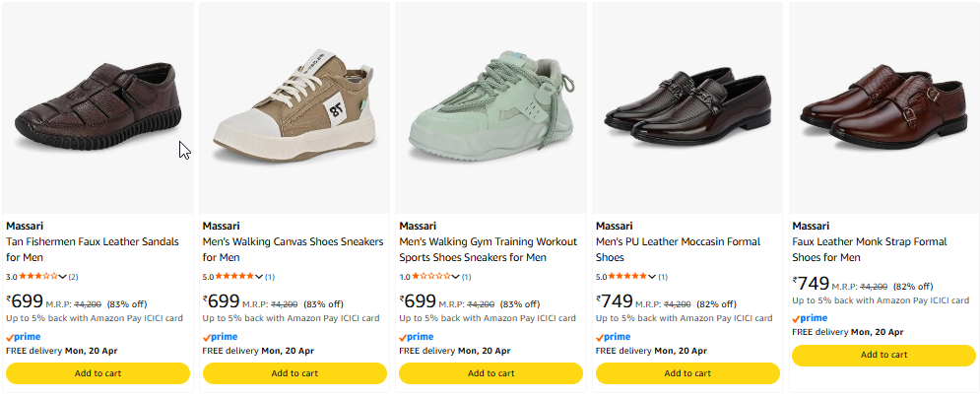This screenshot has width=980, height=398.
Task: Click the 3.0 star rating for Fishermen Sandals
Action: coord(37,277)
